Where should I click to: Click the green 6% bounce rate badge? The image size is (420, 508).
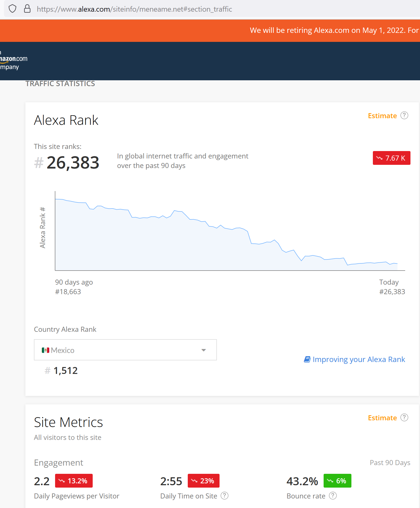pos(337,481)
